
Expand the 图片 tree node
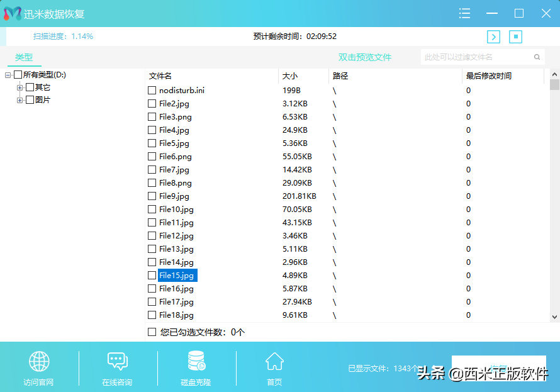click(x=20, y=100)
